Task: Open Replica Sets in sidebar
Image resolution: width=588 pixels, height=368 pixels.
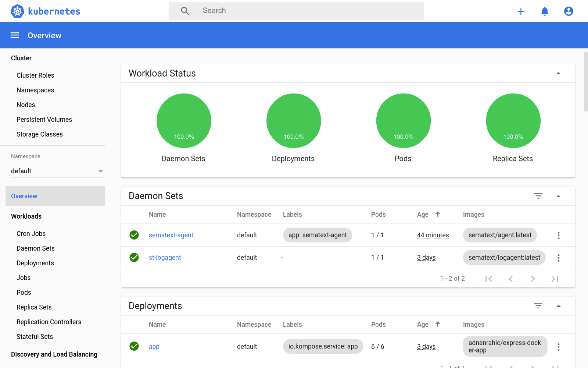Action: tap(34, 307)
